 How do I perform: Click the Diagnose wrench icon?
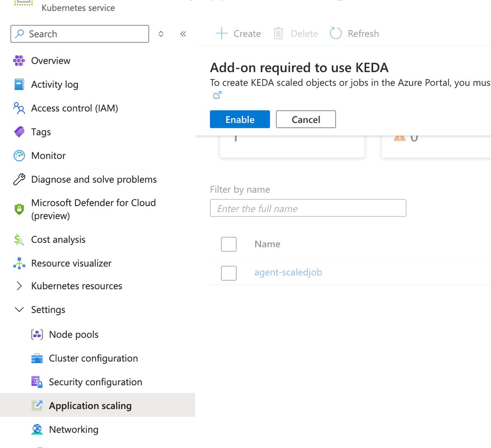click(19, 179)
